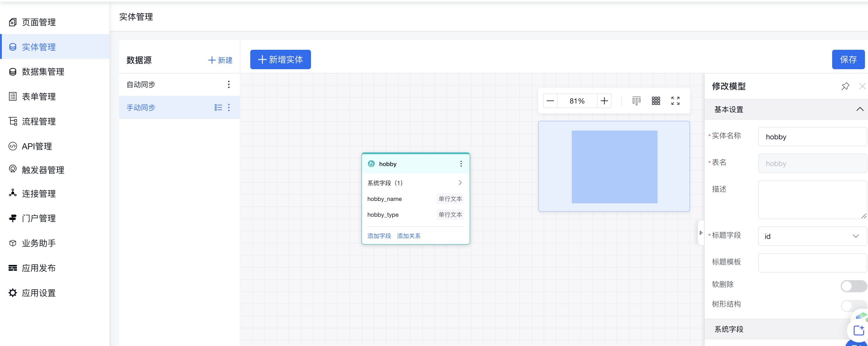Click list view icon on 手动同步 row
The width and height of the screenshot is (868, 346).
[x=218, y=107]
